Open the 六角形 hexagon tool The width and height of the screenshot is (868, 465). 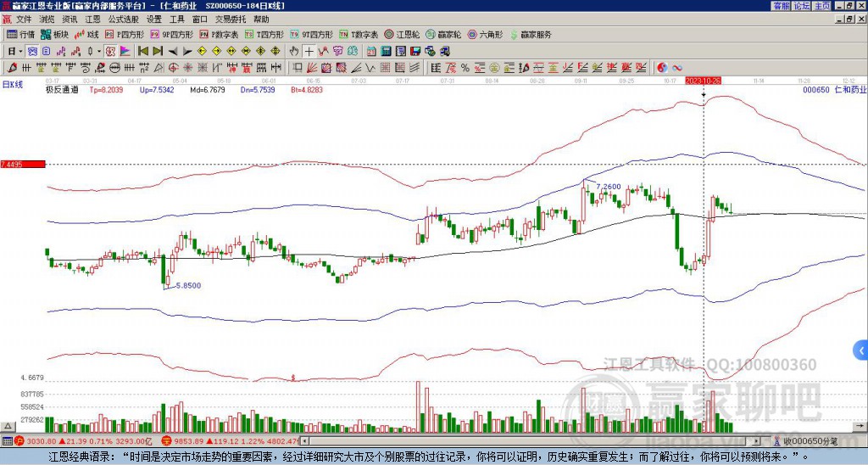[485, 34]
